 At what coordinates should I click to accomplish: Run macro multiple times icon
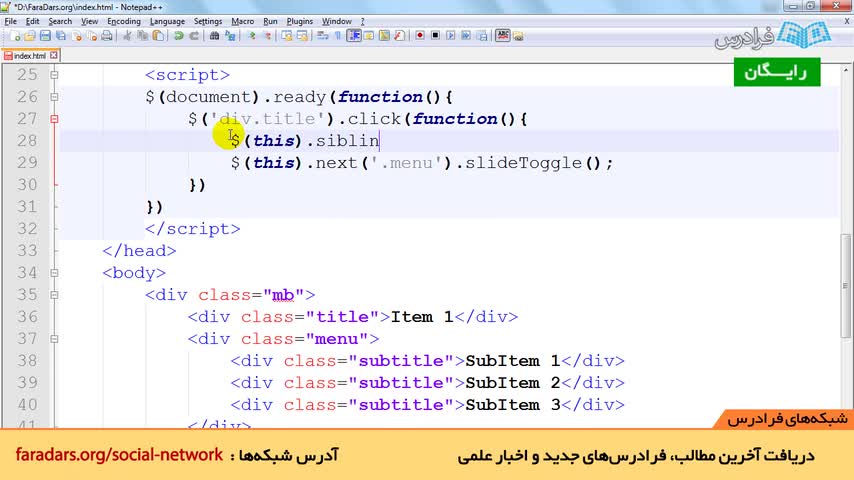[x=466, y=36]
